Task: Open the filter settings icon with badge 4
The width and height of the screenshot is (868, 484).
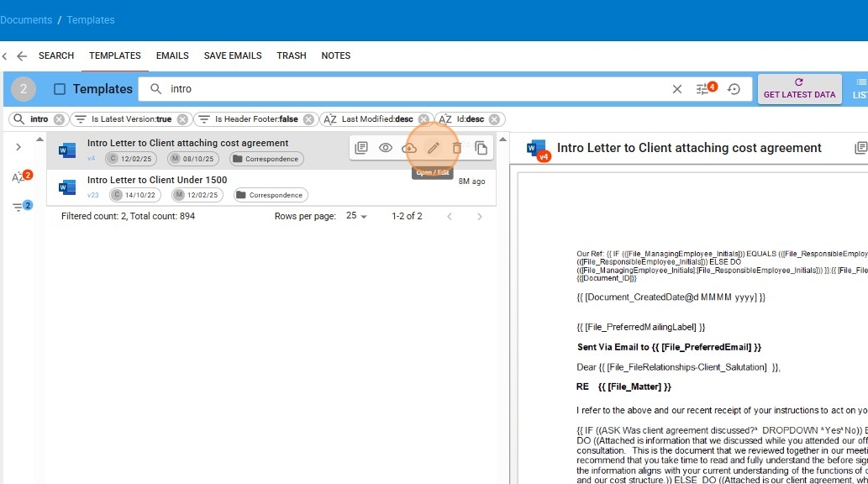Action: pos(704,89)
